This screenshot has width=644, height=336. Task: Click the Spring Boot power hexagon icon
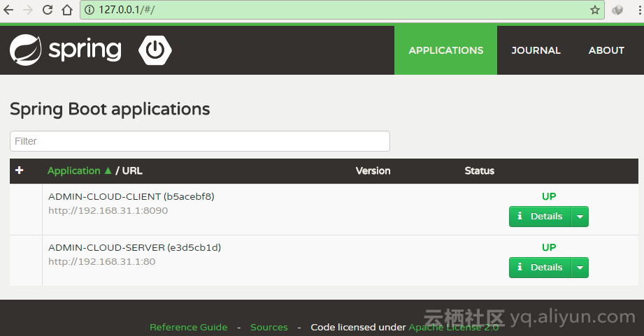point(155,50)
